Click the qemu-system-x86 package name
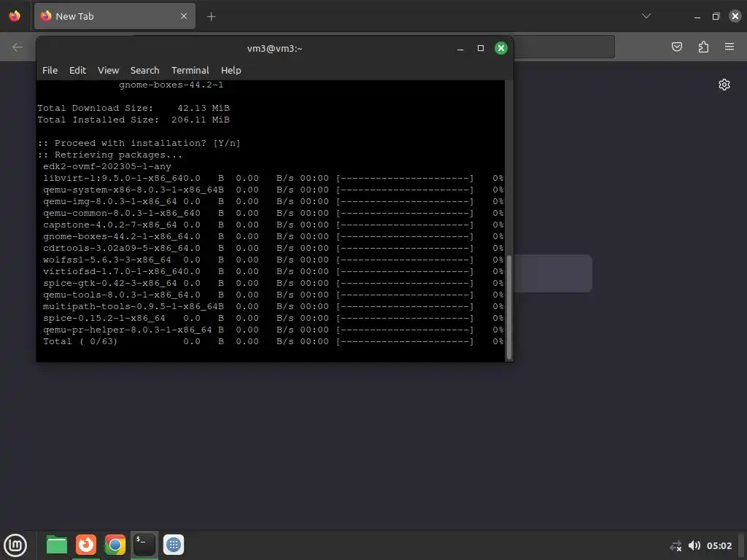This screenshot has width=747, height=560. point(131,190)
